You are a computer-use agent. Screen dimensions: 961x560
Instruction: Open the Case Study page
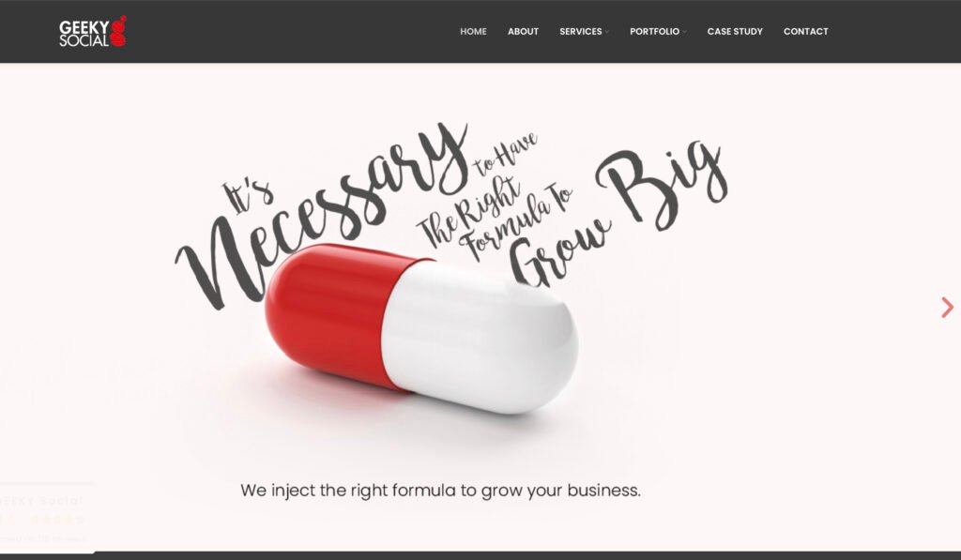click(735, 31)
